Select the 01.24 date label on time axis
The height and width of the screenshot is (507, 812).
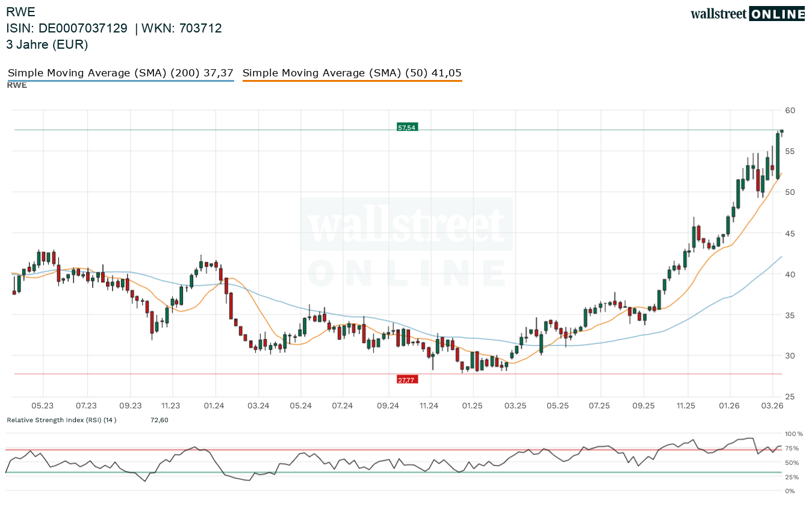[x=214, y=406]
